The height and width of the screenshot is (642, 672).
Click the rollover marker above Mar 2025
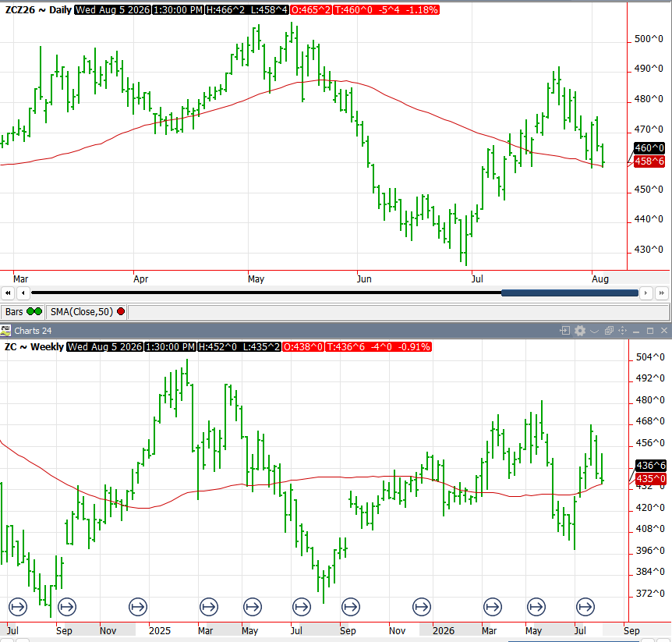pos(209,607)
